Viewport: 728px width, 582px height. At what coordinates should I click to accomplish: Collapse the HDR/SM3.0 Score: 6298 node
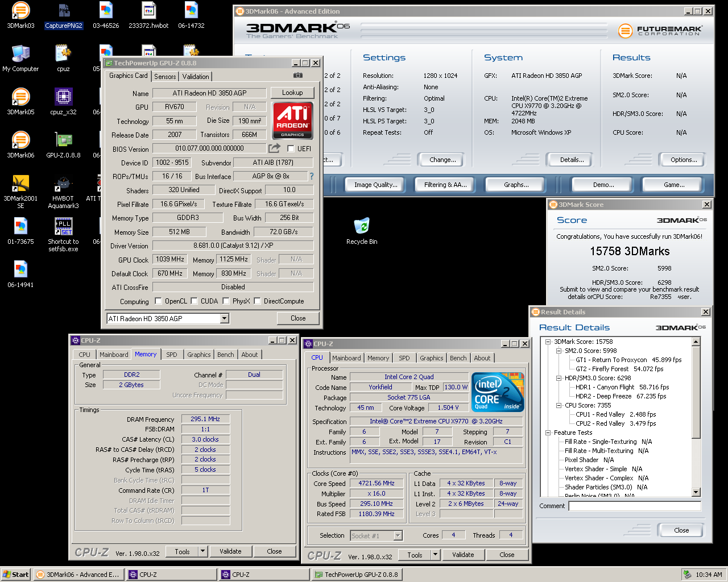559,378
